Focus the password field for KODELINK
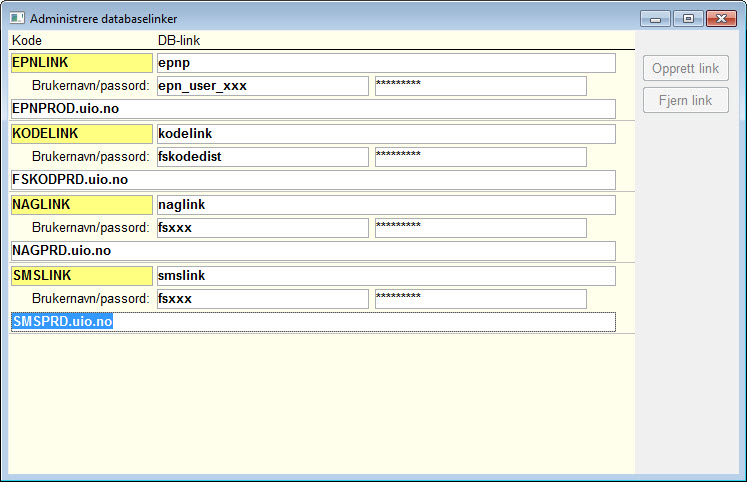Image resolution: width=747 pixels, height=482 pixels. click(481, 157)
